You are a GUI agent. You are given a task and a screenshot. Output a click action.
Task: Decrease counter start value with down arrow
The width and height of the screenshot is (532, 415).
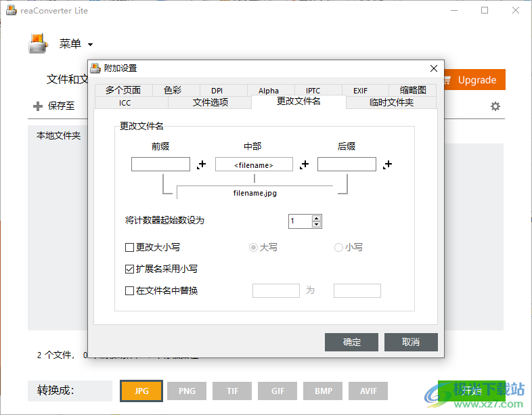click(316, 224)
